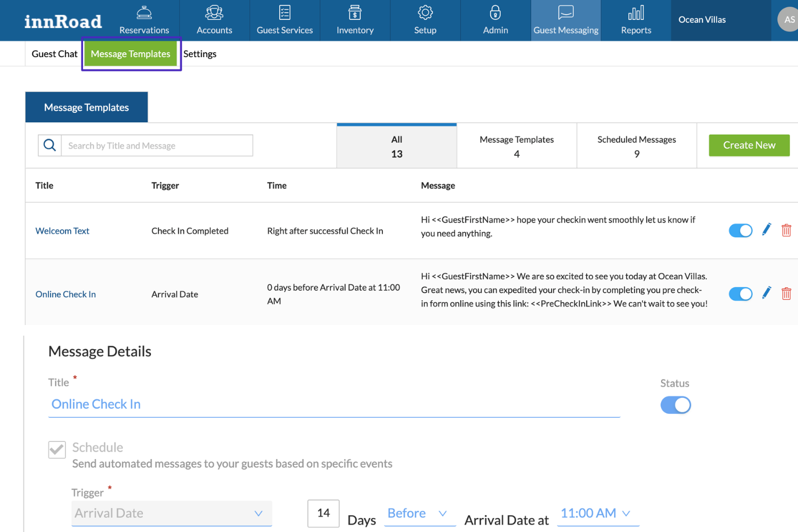The height and width of the screenshot is (532, 798).
Task: Toggle the Status switch in Message Details
Action: point(676,405)
